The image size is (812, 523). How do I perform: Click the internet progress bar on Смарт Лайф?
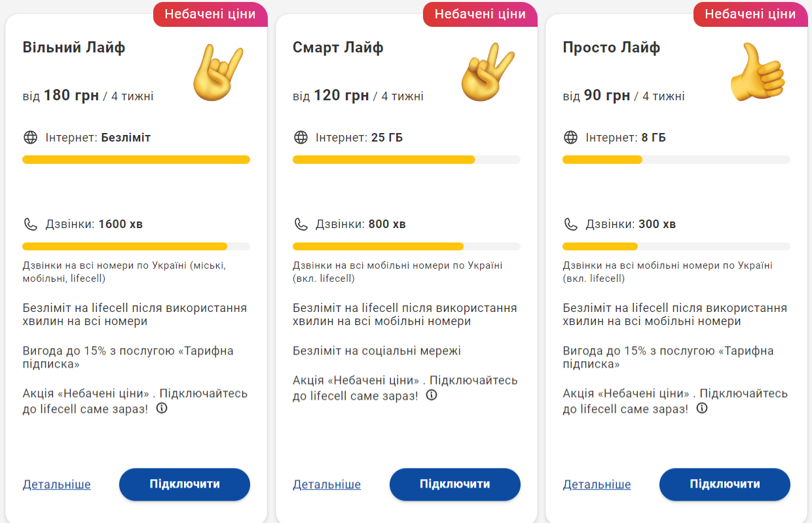pyautogui.click(x=406, y=159)
